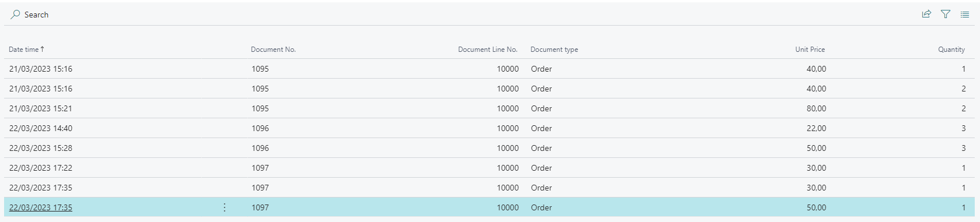This screenshot has height=222, width=980.
Task: Click Unit Price 50,00 in the 15:28 row
Action: pyautogui.click(x=816, y=148)
